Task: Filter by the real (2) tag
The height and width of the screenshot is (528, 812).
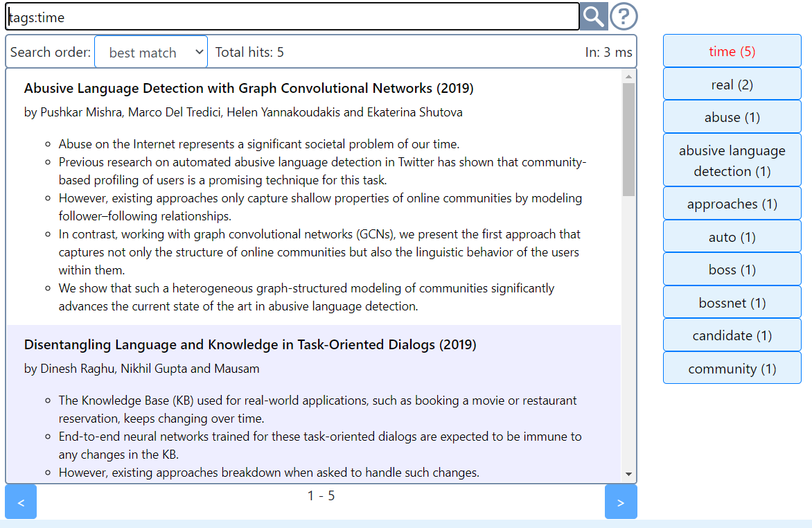Action: [x=732, y=84]
